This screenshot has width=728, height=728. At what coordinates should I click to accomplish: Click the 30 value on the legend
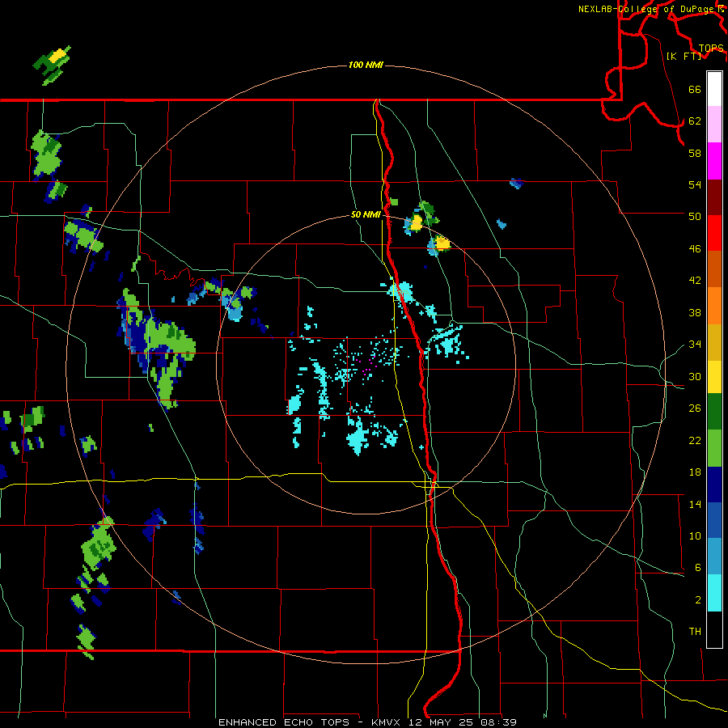[695, 376]
